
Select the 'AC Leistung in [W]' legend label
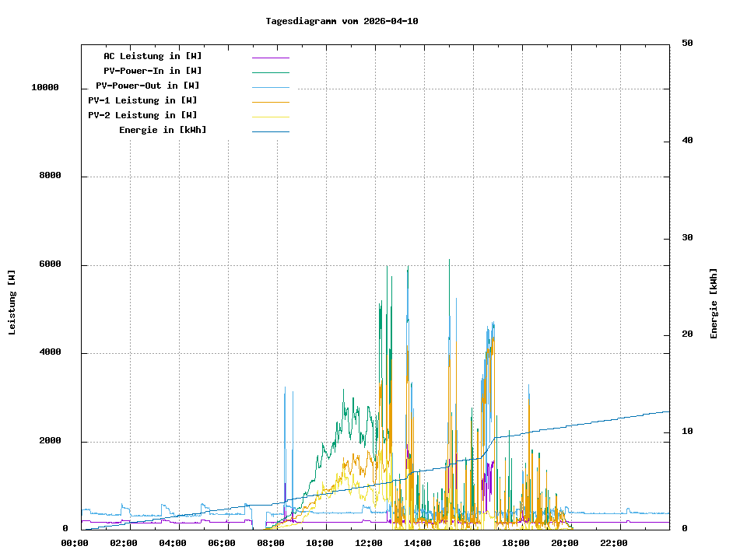pyautogui.click(x=153, y=56)
